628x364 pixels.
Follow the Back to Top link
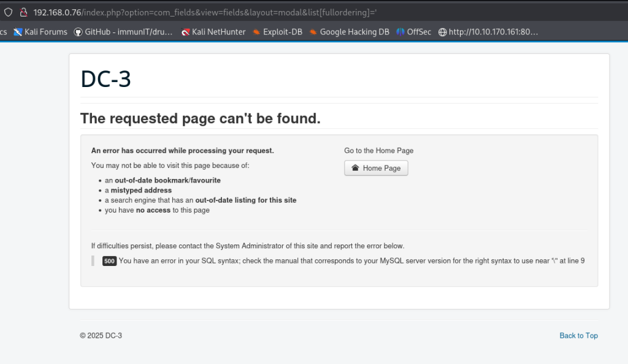point(578,335)
